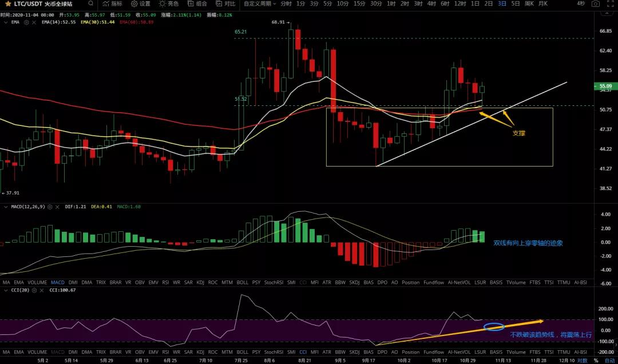Screen dimensions: 618x364
Task: Unfavorite LTC/USDT by clicking the star
Action: tap(7, 4)
